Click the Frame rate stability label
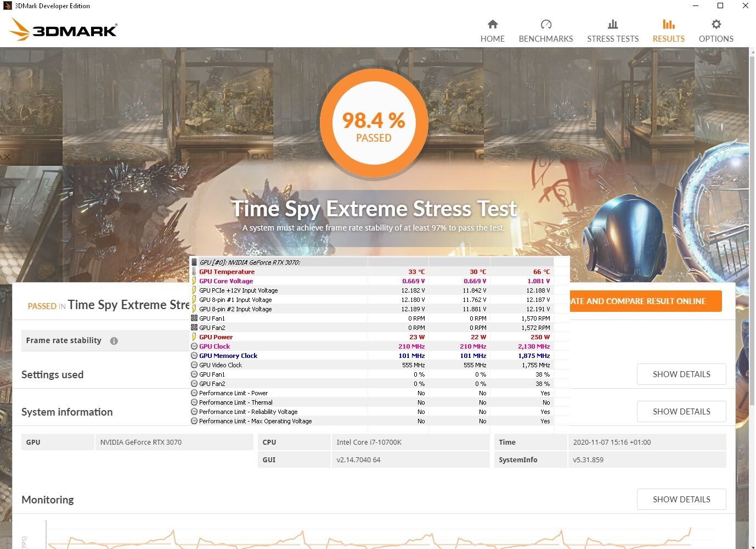Viewport: 756px width, 549px height. 64,340
